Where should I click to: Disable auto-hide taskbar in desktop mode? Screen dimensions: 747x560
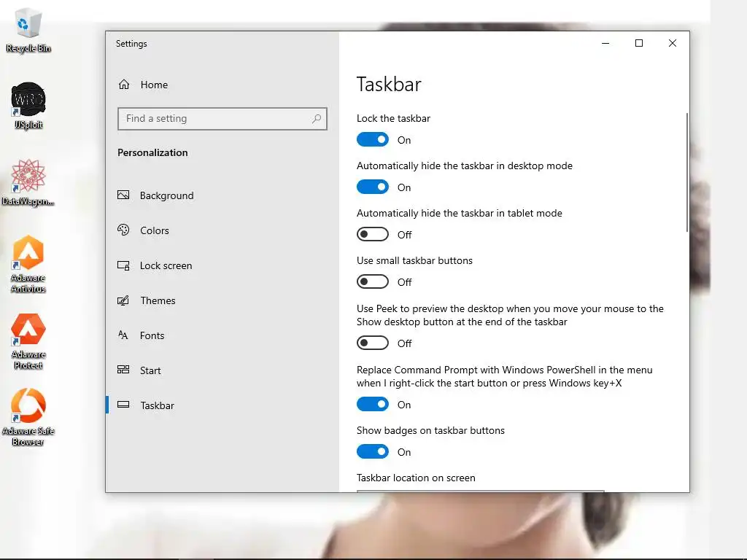click(x=373, y=187)
